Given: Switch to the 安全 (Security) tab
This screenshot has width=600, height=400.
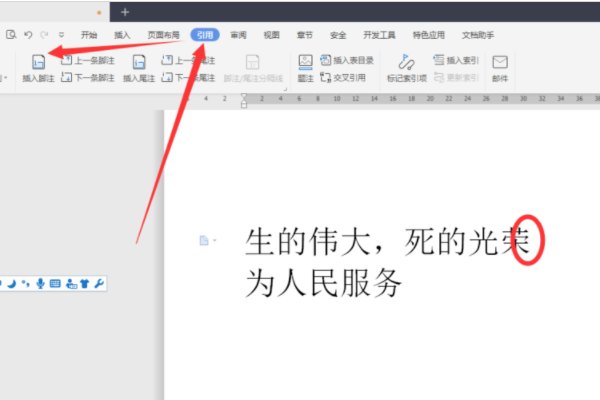Looking at the screenshot, I should pyautogui.click(x=338, y=35).
